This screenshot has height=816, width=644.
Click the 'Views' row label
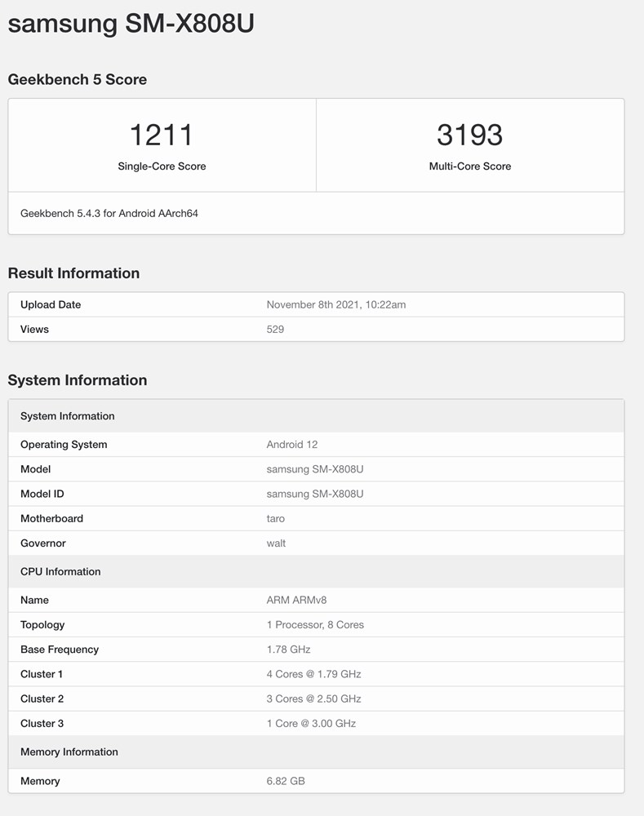coord(34,329)
